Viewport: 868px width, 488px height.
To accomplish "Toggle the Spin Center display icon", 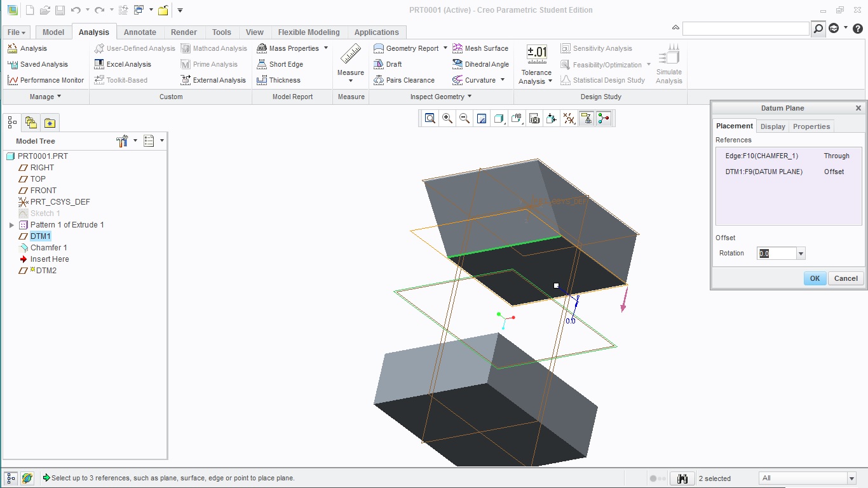I will click(604, 118).
